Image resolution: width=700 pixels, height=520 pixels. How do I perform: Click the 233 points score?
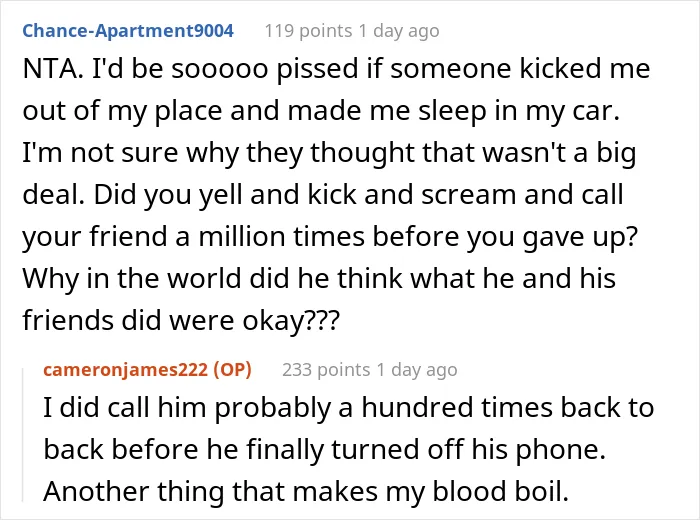326,370
